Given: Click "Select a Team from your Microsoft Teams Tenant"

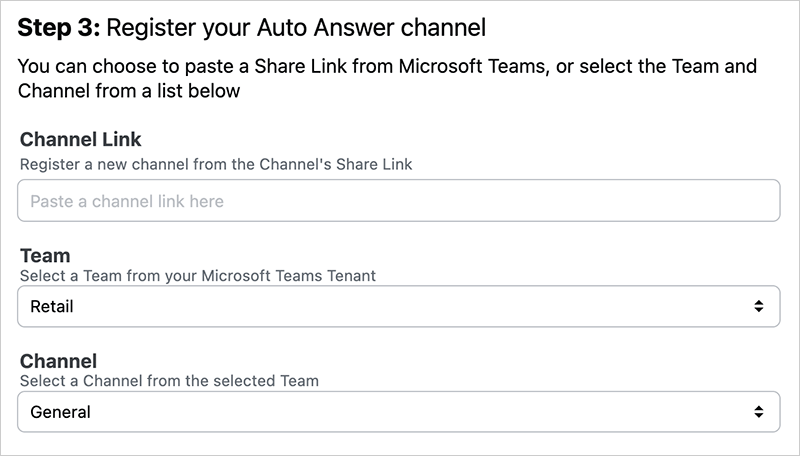Looking at the screenshot, I should (x=198, y=275).
